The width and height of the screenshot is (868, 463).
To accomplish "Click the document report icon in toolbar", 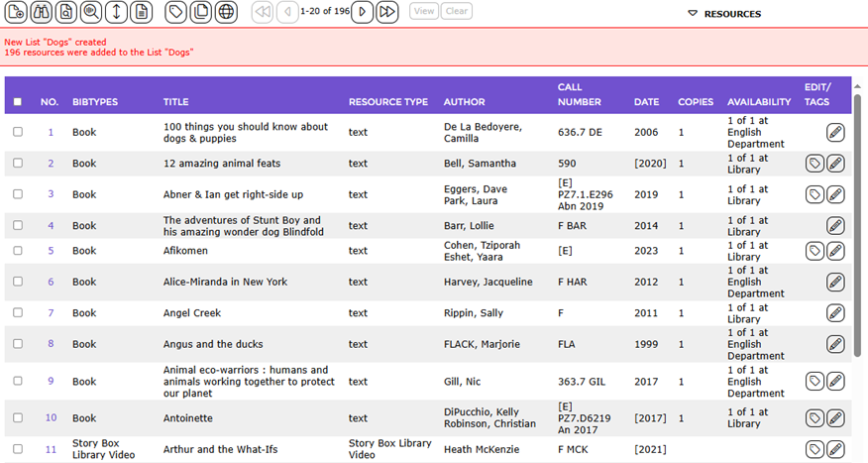I will click(141, 12).
